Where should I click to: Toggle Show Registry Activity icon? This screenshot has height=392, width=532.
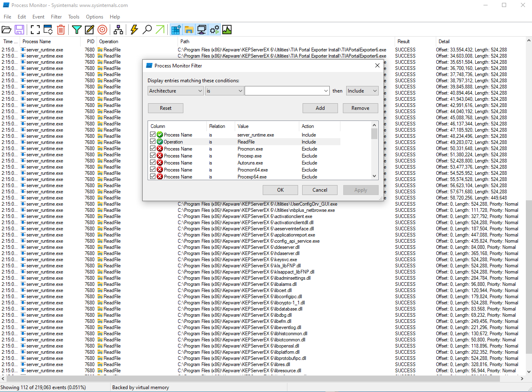click(x=176, y=30)
